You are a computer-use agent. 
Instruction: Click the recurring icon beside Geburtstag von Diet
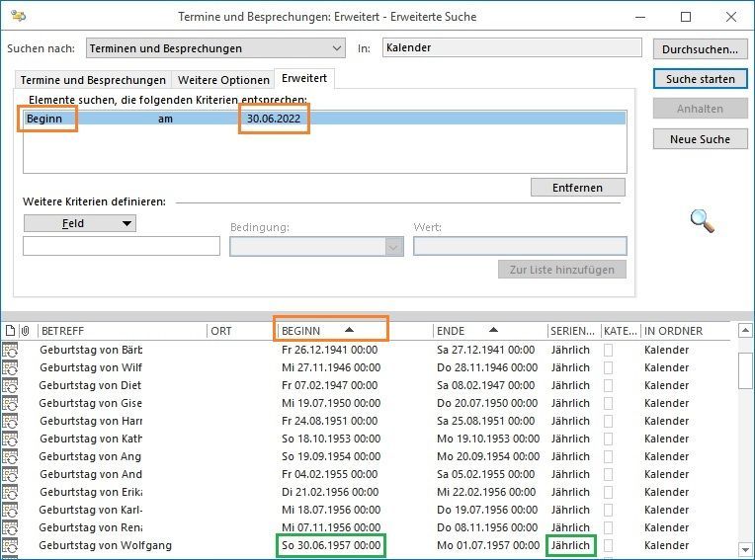point(10,385)
